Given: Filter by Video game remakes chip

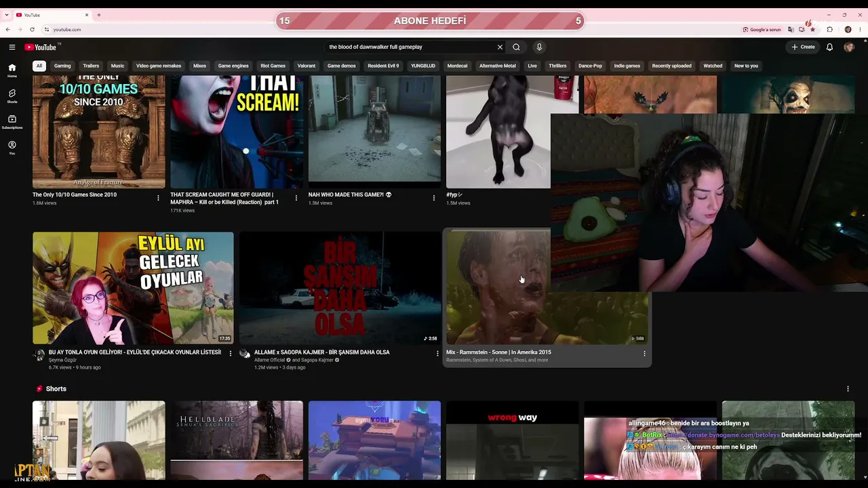Looking at the screenshot, I should coord(159,66).
